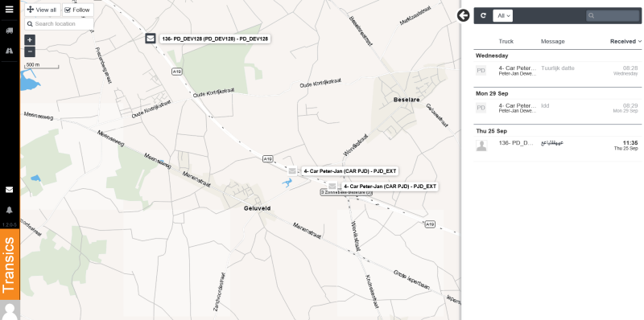
Task: Open the 11:35 message from 136- PD_D
Action: click(557, 146)
